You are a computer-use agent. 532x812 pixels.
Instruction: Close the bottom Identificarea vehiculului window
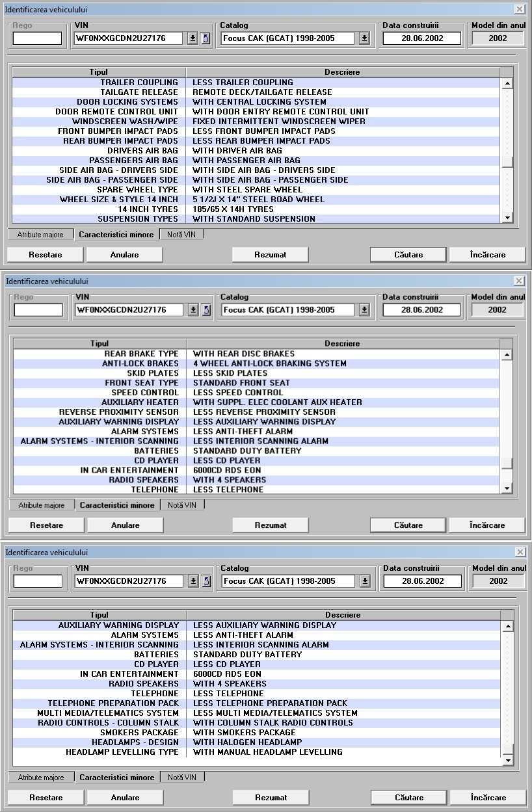click(x=519, y=552)
